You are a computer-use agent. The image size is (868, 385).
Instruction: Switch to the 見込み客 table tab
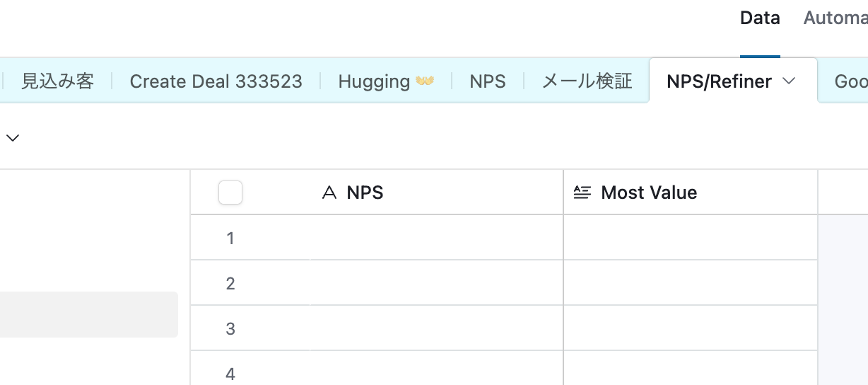[x=57, y=81]
